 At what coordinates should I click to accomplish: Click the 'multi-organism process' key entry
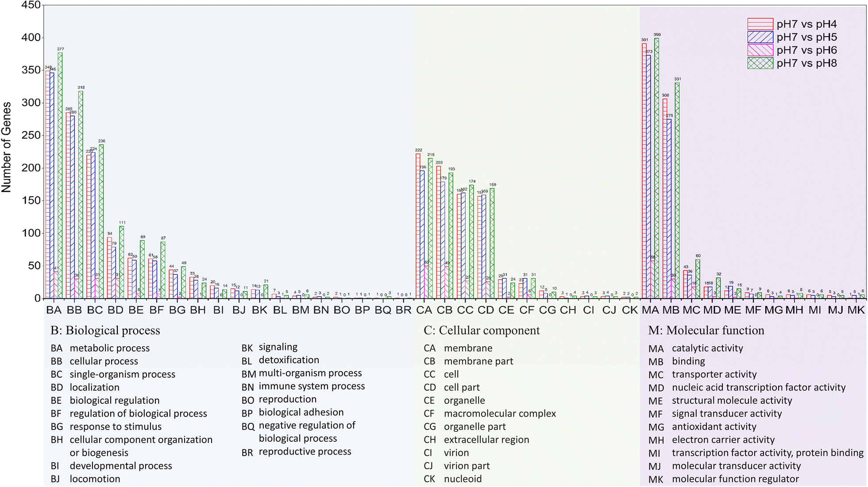[x=310, y=373]
